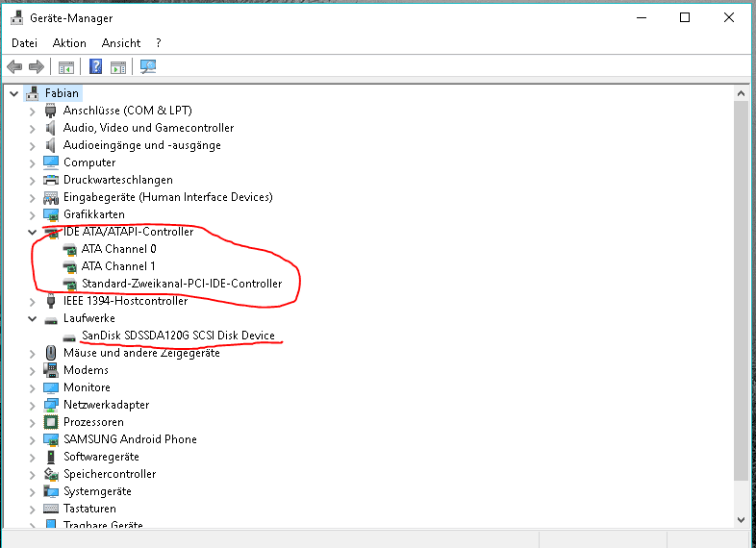Screen dimensions: 756x548
Task: Click the Computer category monitor icon
Action: pos(51,162)
